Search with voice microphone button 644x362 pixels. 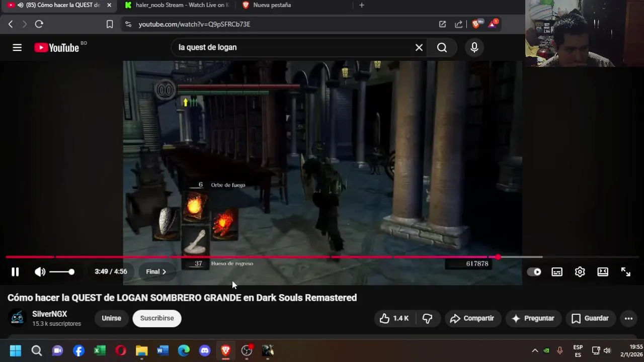pos(474,47)
